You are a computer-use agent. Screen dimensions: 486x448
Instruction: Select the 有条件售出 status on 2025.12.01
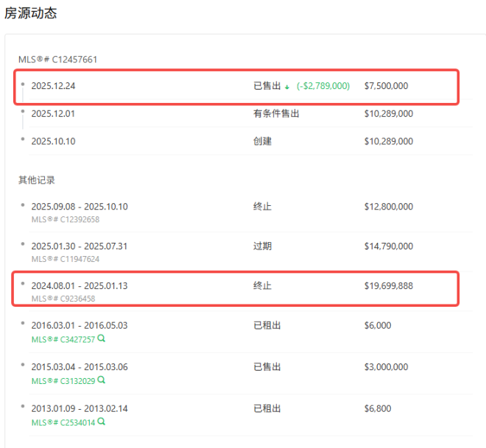pyautogui.click(x=276, y=113)
